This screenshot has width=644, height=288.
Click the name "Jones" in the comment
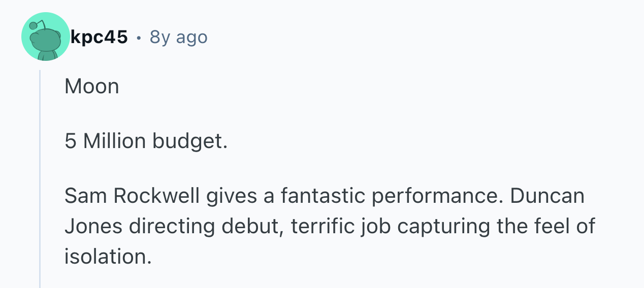click(93, 226)
